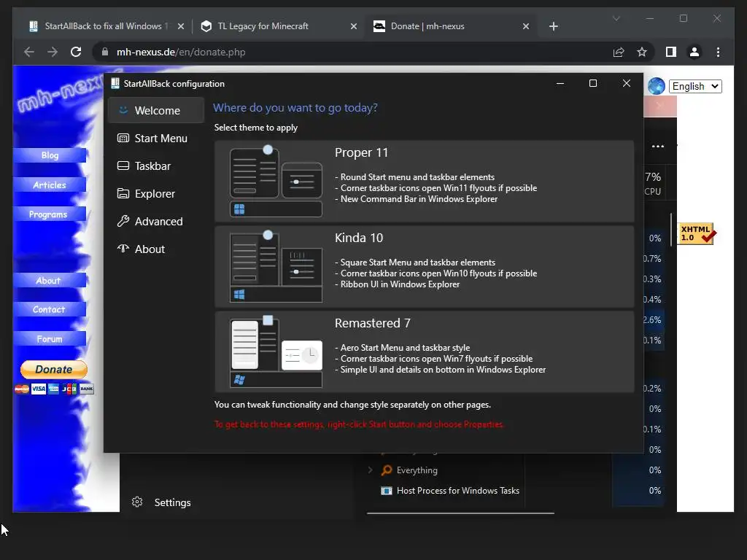Viewport: 747px width, 560px height.
Task: Click the Explorer folder sidebar icon
Action: pyautogui.click(x=123, y=193)
